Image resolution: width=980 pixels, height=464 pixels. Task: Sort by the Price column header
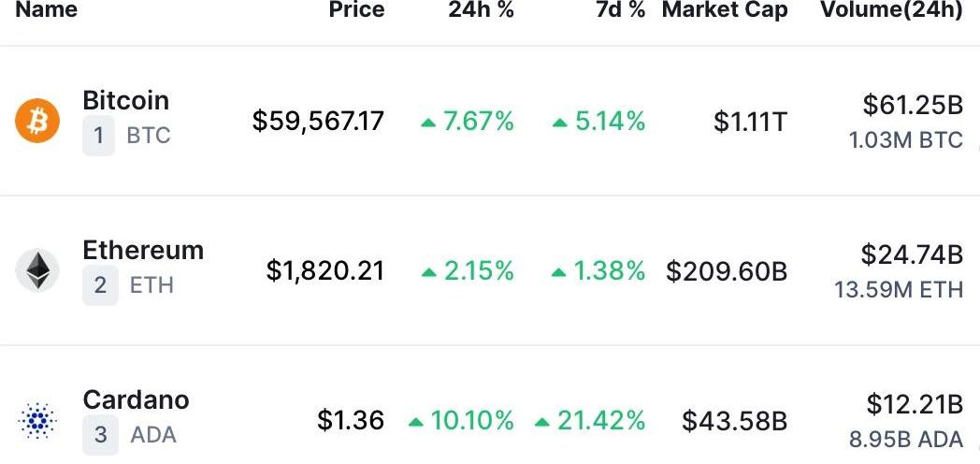tap(356, 10)
